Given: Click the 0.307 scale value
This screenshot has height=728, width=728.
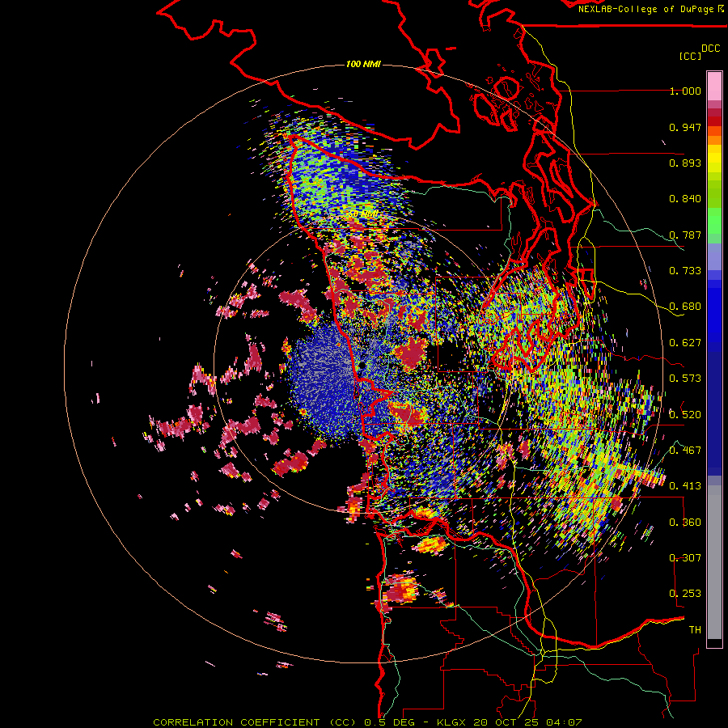Looking at the screenshot, I should tap(685, 558).
